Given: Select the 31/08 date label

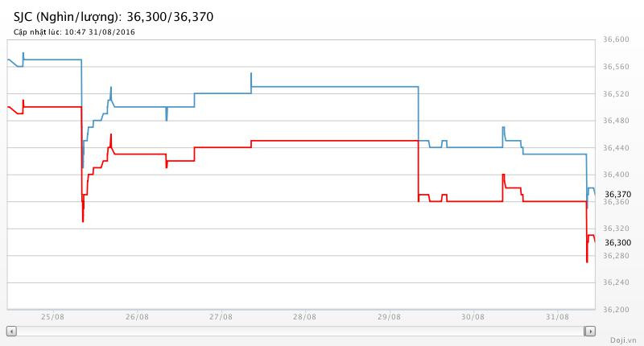Looking at the screenshot, I should [x=556, y=317].
